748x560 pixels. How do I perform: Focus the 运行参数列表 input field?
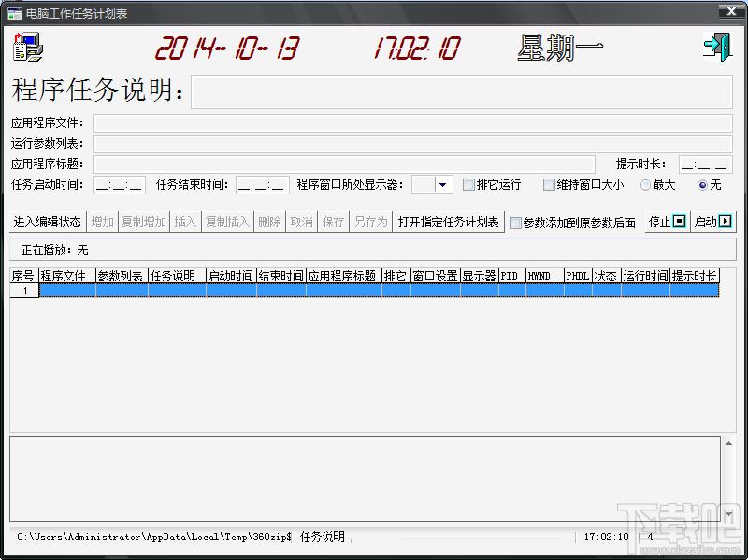pyautogui.click(x=412, y=144)
